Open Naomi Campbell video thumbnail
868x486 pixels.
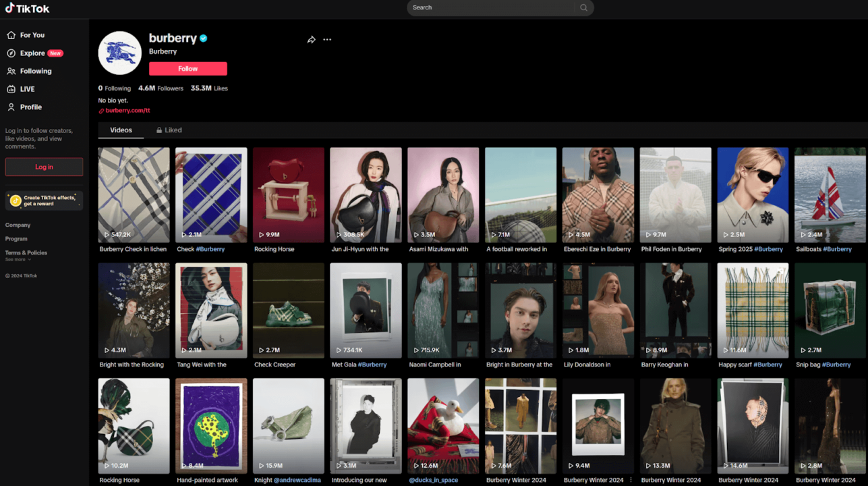[x=443, y=310]
